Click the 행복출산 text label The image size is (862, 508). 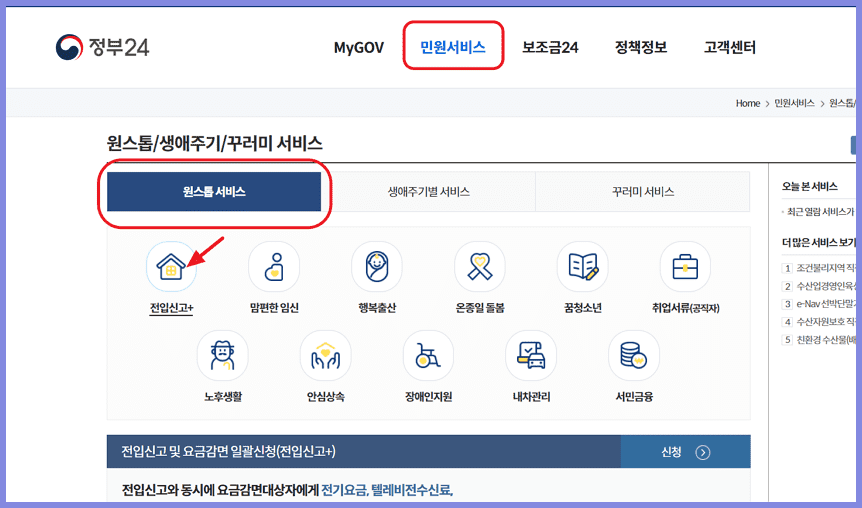[377, 308]
